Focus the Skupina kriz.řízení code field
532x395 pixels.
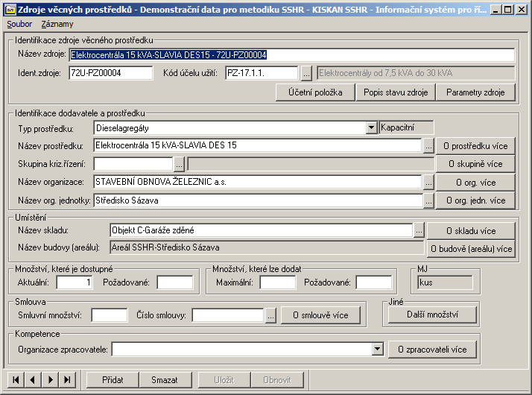(x=133, y=164)
